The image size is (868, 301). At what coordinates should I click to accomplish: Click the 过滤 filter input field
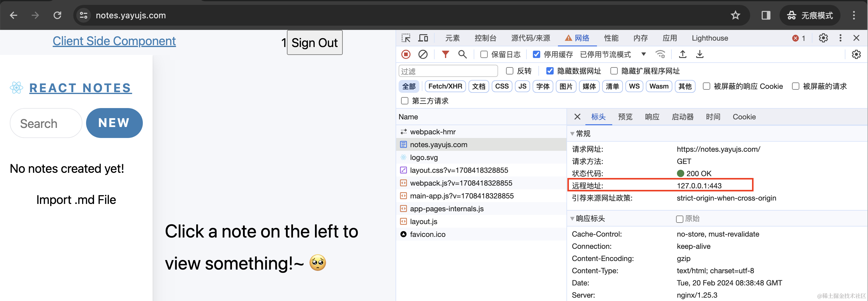pyautogui.click(x=448, y=71)
